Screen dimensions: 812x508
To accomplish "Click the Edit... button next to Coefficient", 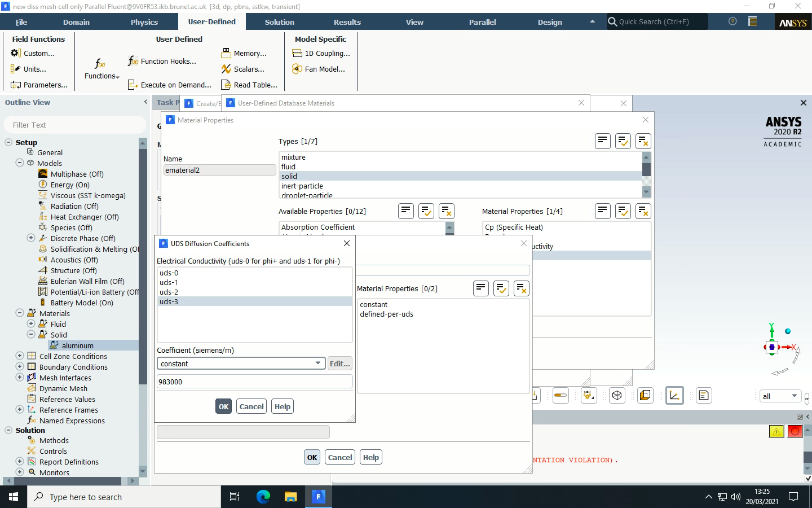I will [340, 364].
